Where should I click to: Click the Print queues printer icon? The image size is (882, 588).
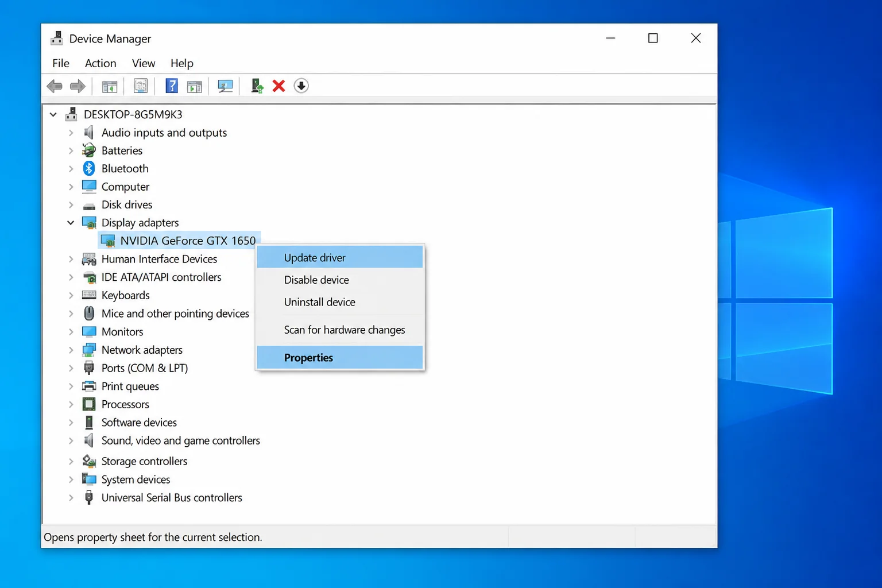(x=89, y=386)
